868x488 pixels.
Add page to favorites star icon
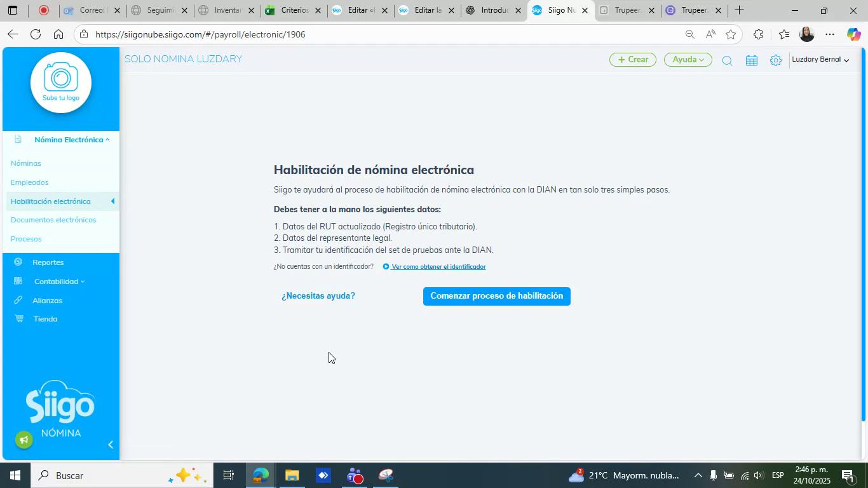(x=731, y=34)
